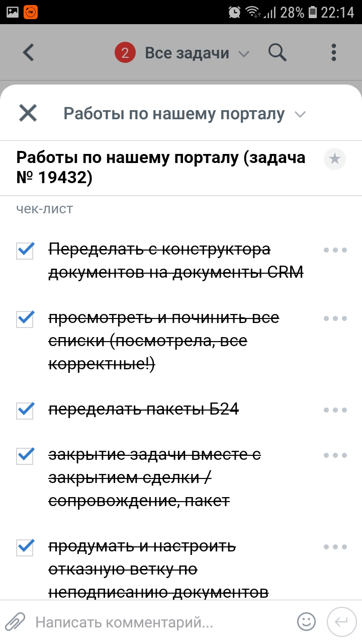This screenshot has width=362, height=644.
Task: Select the 'продумать и настроить отказную ветку' text
Action: tap(158, 570)
